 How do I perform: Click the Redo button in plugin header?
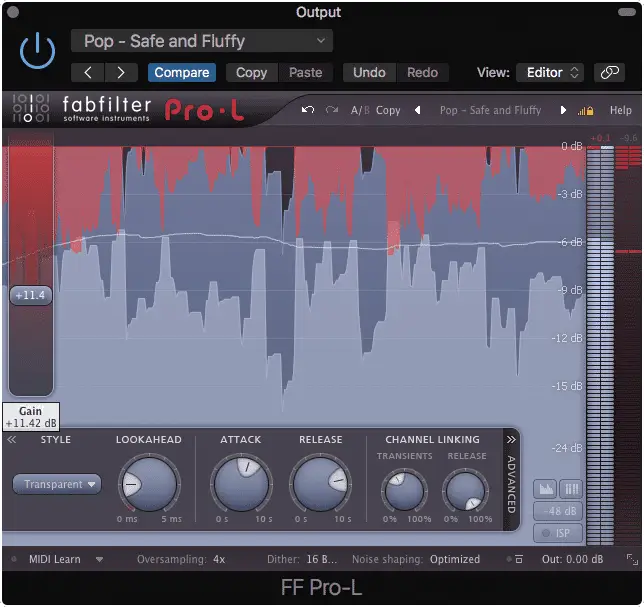click(x=422, y=73)
